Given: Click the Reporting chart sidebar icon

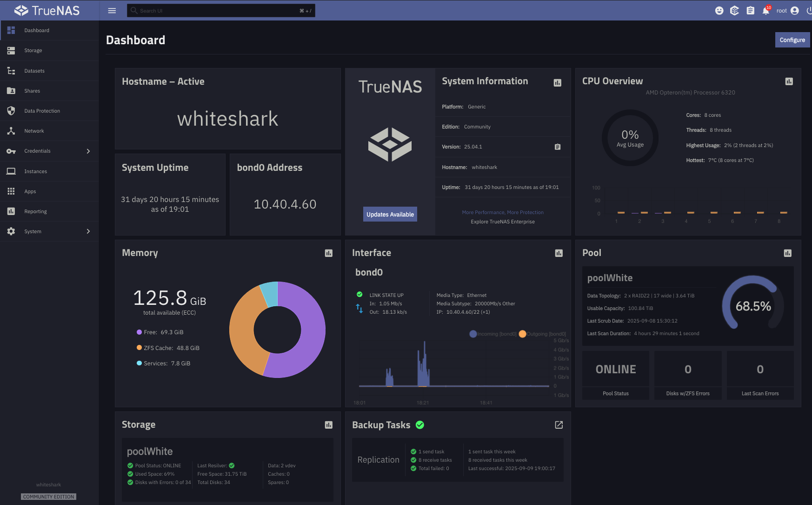Looking at the screenshot, I should pos(11,211).
